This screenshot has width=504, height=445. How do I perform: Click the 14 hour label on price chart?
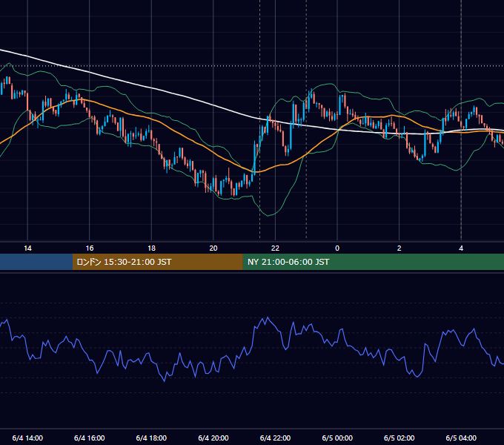pyautogui.click(x=27, y=248)
